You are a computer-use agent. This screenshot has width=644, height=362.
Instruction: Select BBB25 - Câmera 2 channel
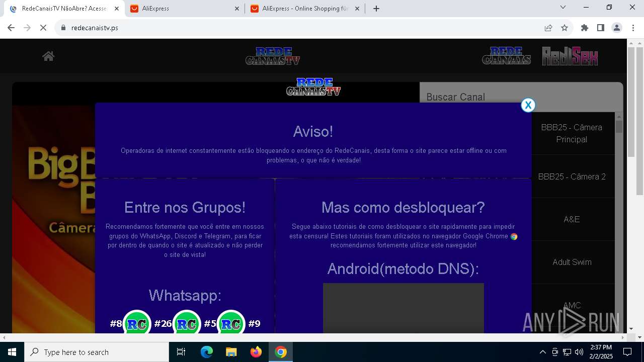[x=572, y=176]
